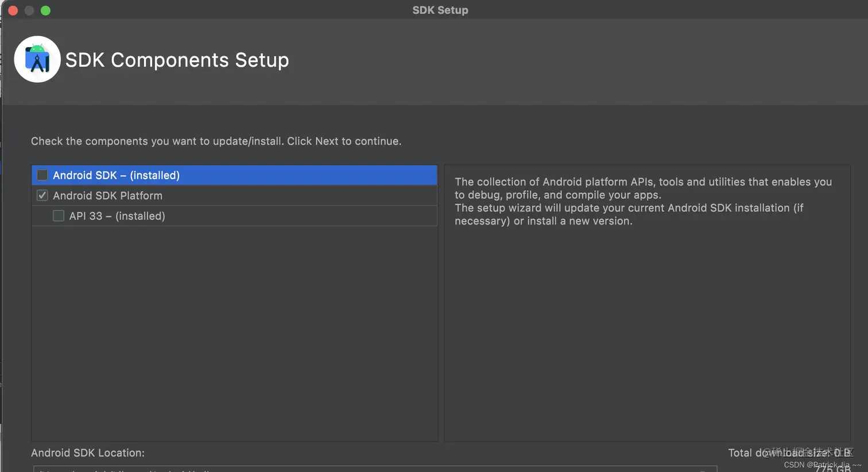Click the Android Studio logo icon
868x472 pixels.
[37, 59]
